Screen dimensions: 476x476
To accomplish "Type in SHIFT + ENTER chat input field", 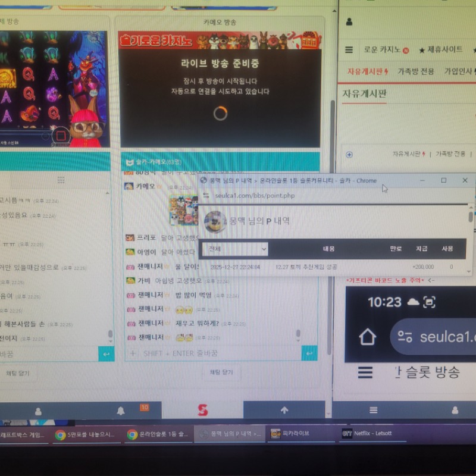I will [x=220, y=353].
